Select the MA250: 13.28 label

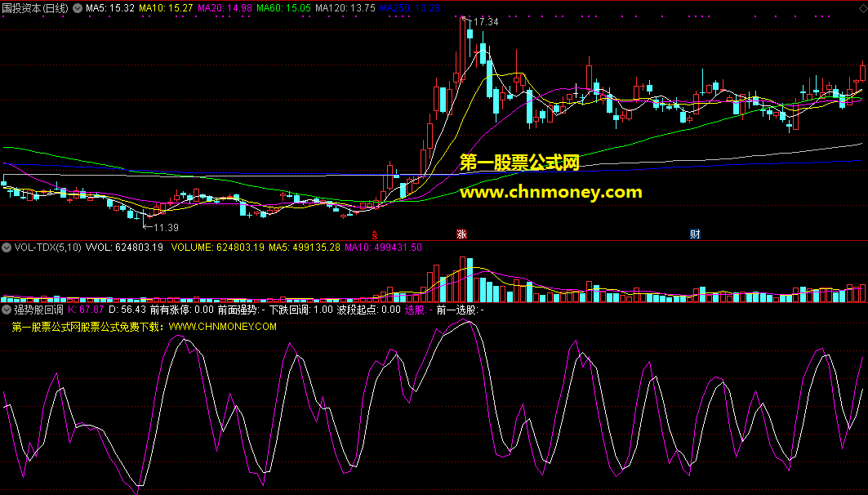(x=410, y=8)
